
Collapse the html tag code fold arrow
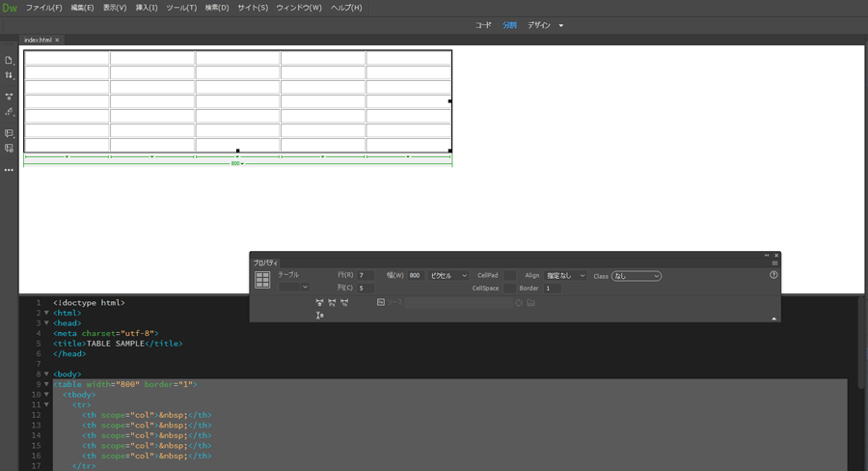coord(46,313)
